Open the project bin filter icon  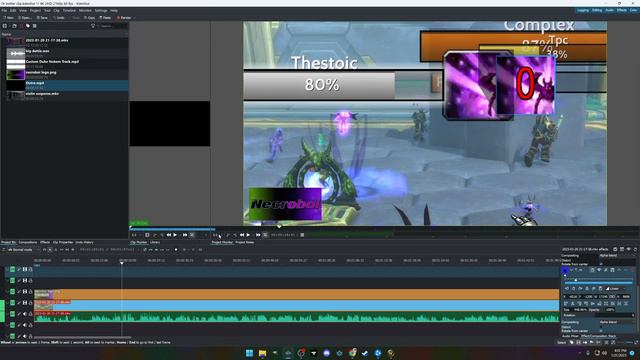(93, 26)
